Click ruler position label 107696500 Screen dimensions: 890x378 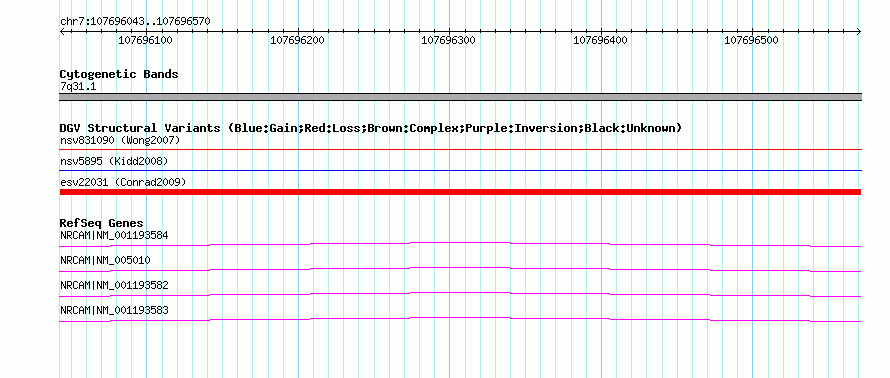752,40
